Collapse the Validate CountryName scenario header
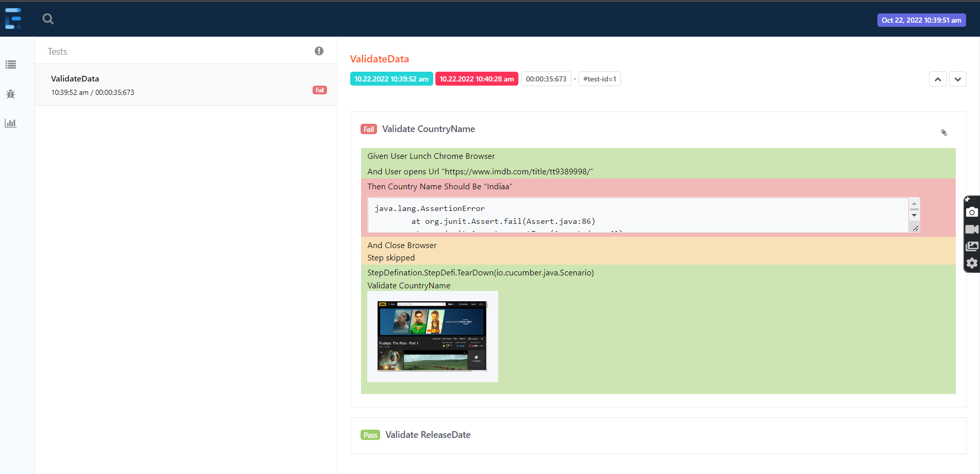 [658, 129]
